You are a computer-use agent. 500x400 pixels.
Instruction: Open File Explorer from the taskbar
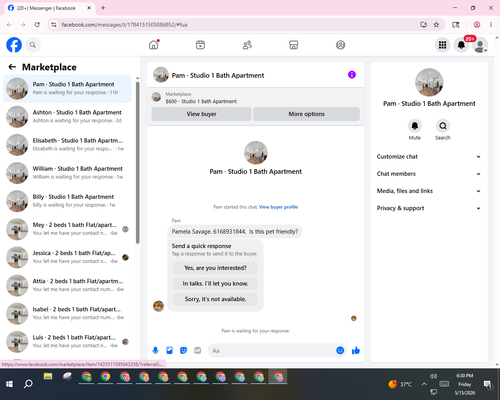[48, 377]
